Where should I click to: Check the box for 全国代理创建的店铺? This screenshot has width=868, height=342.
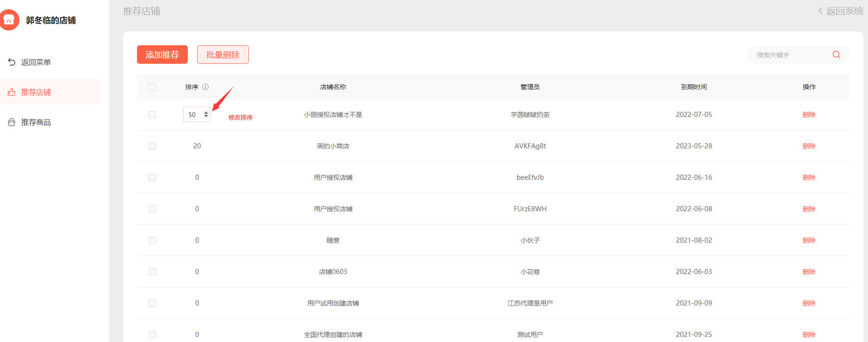coord(152,335)
